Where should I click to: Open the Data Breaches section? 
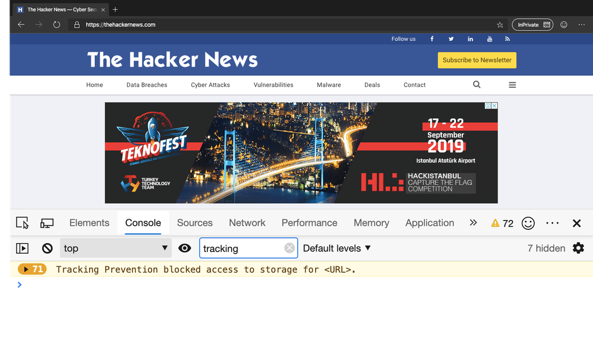click(x=147, y=85)
